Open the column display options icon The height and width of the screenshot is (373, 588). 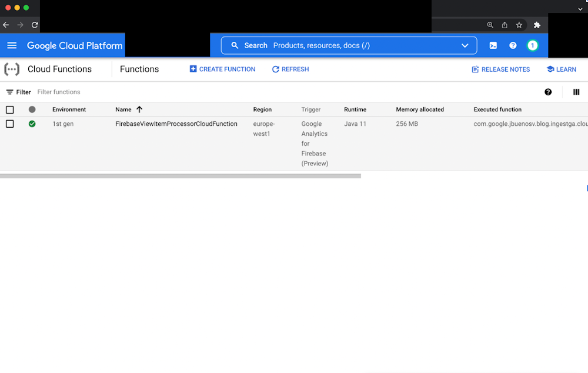pos(576,92)
